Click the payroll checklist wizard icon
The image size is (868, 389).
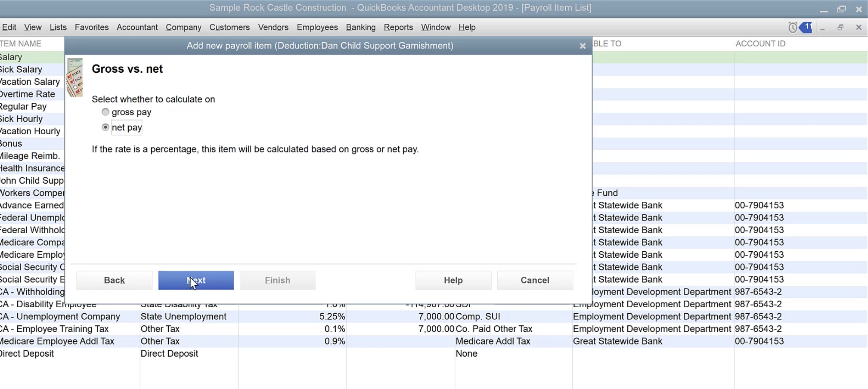point(75,78)
